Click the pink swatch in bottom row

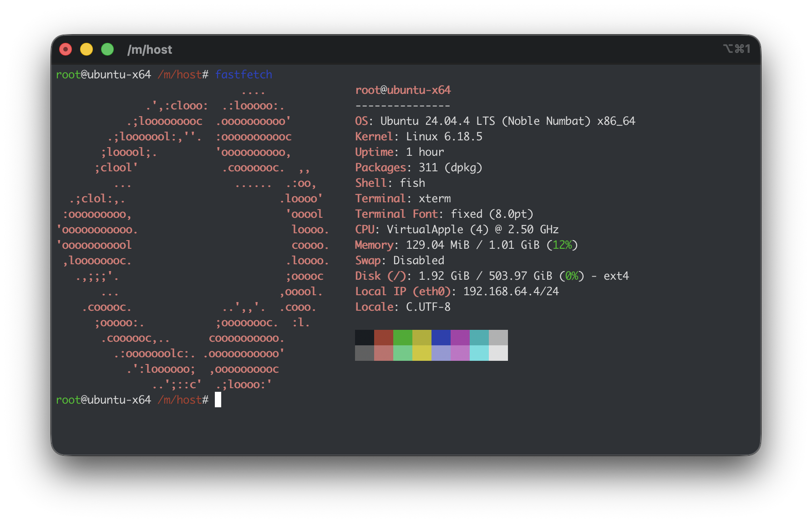point(383,353)
